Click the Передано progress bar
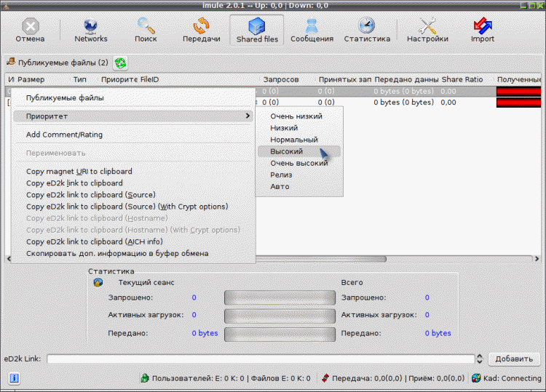 coord(280,335)
